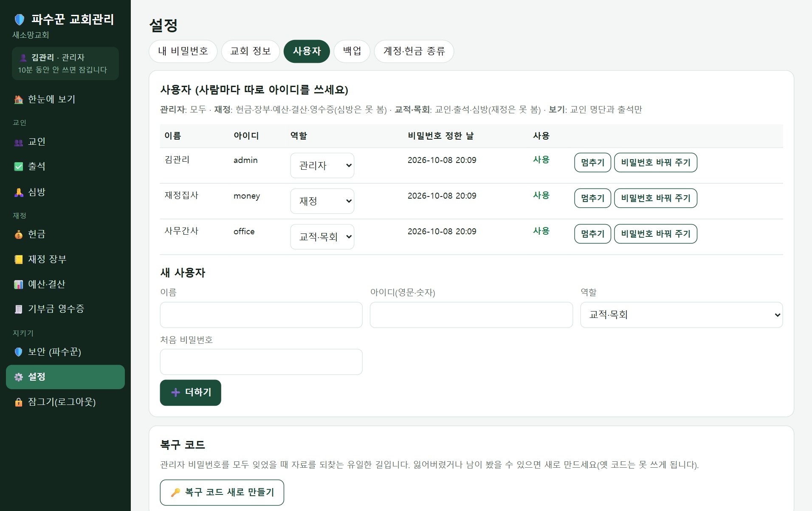This screenshot has height=511, width=812.
Task: Switch to the 교회 정보 tab
Action: pyautogui.click(x=251, y=51)
